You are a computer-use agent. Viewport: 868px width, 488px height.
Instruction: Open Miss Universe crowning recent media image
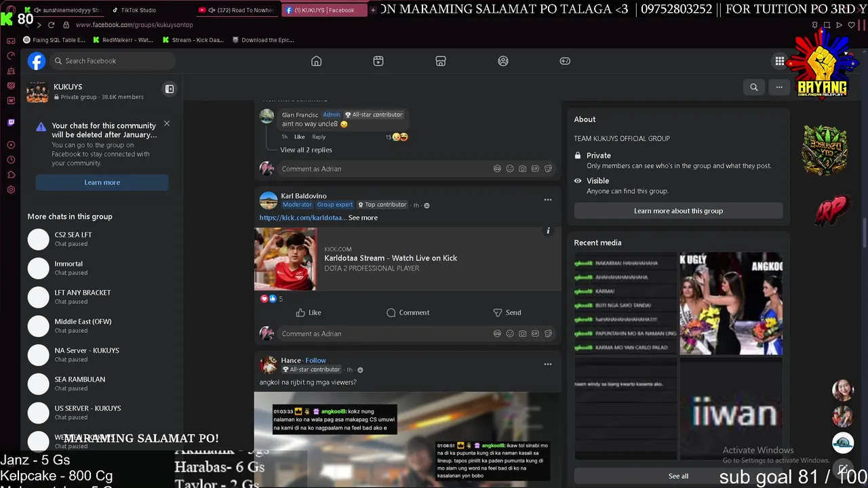pos(731,304)
